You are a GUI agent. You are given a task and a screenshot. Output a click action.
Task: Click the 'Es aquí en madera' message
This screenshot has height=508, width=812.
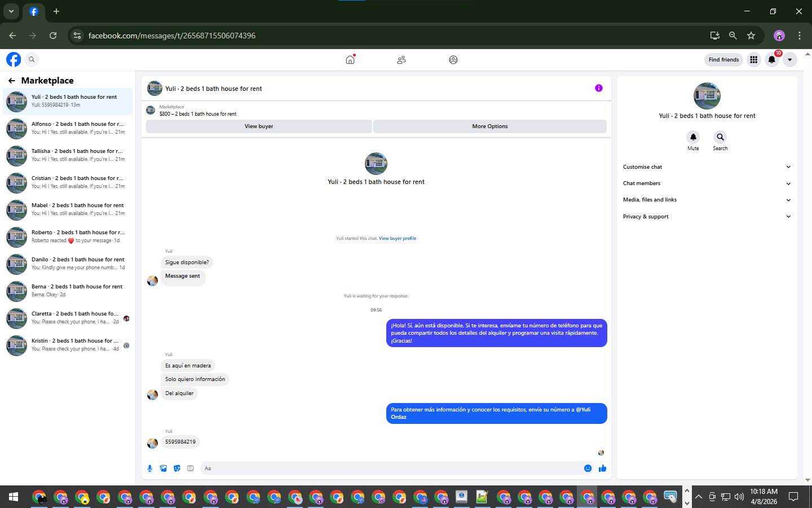click(188, 366)
